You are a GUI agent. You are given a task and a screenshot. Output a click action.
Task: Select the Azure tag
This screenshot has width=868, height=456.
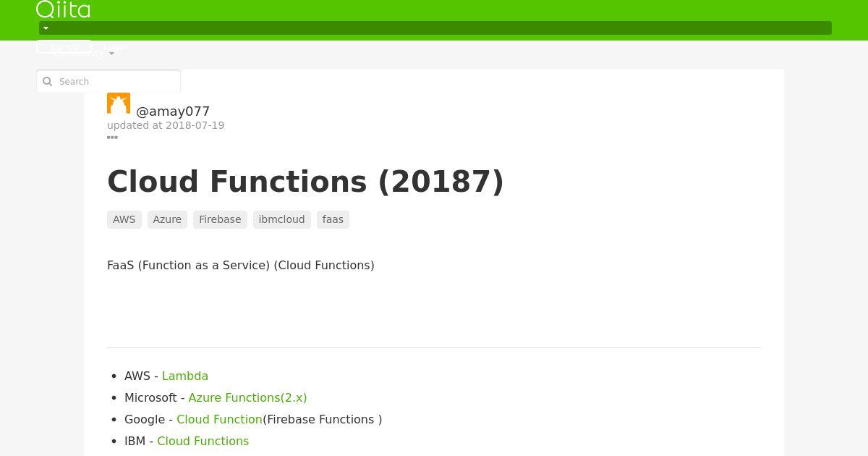click(x=167, y=219)
